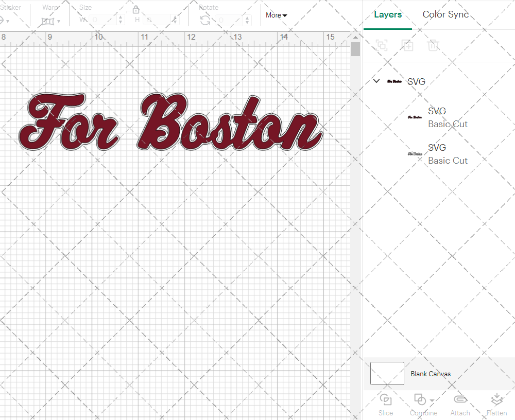
Task: Click the Delete icon in Layers panel
Action: [x=433, y=45]
